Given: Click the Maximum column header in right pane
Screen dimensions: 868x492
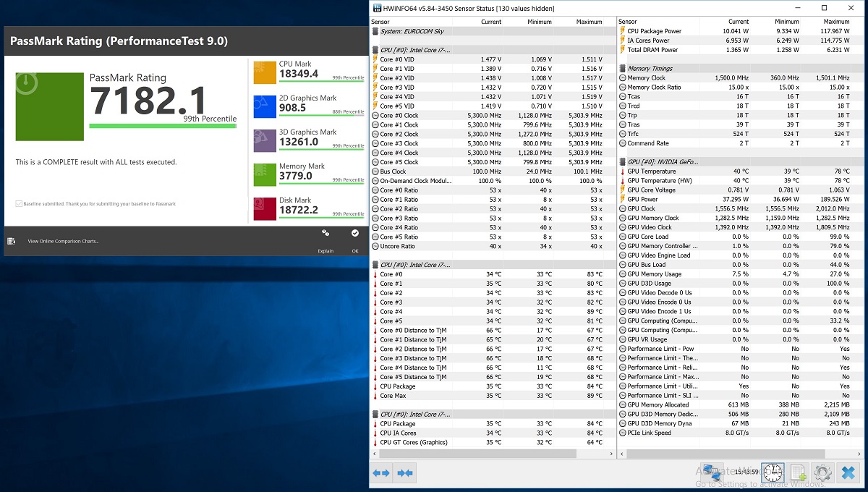Looking at the screenshot, I should tap(836, 22).
